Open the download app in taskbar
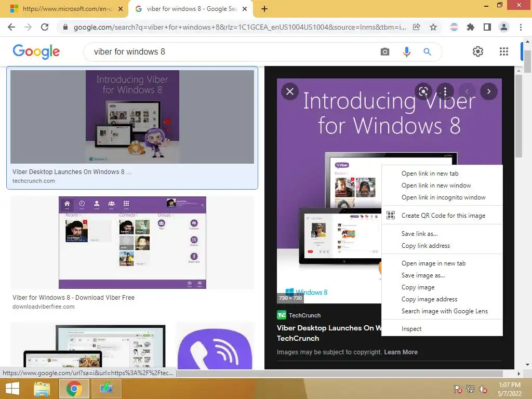The width and height of the screenshot is (532, 399). [x=106, y=389]
